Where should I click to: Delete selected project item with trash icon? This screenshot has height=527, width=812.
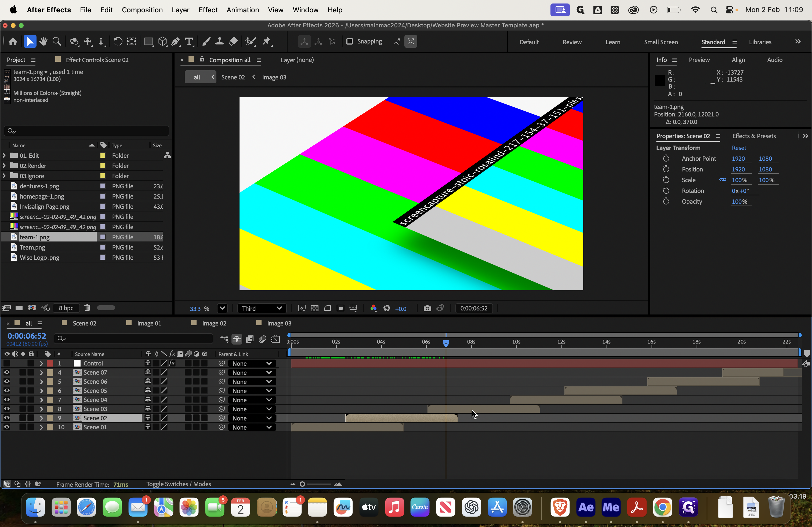(87, 308)
